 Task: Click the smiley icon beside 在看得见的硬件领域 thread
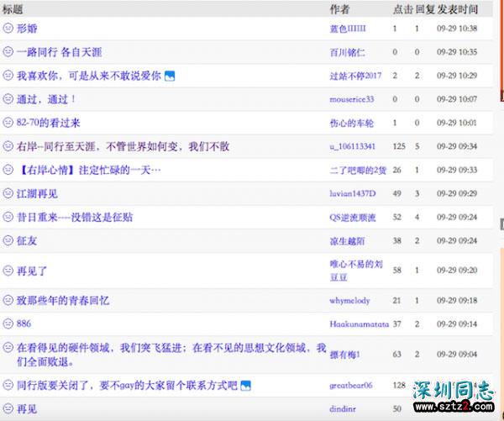[x=8, y=347]
